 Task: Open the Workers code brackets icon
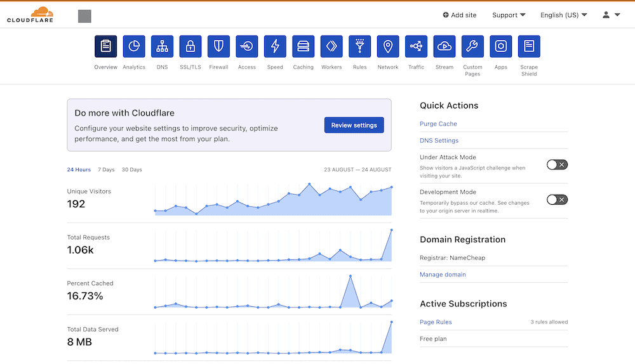[331, 46]
